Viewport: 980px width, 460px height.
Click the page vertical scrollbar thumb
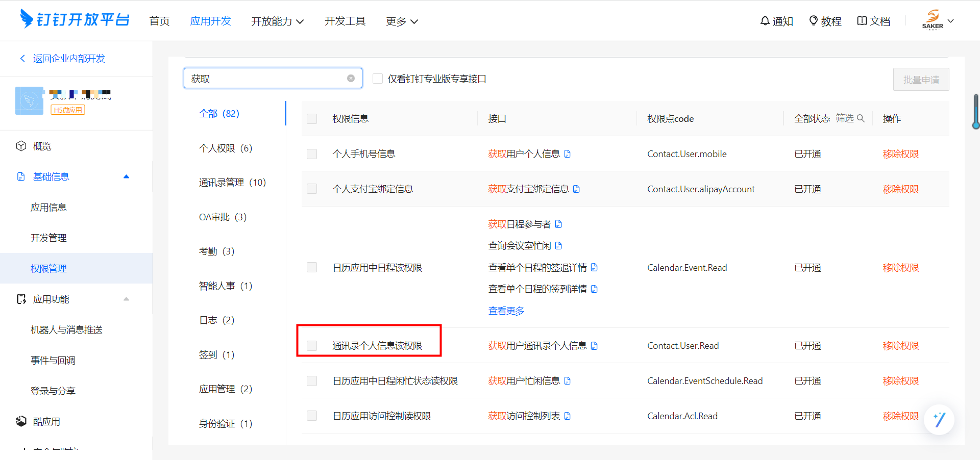[976, 111]
